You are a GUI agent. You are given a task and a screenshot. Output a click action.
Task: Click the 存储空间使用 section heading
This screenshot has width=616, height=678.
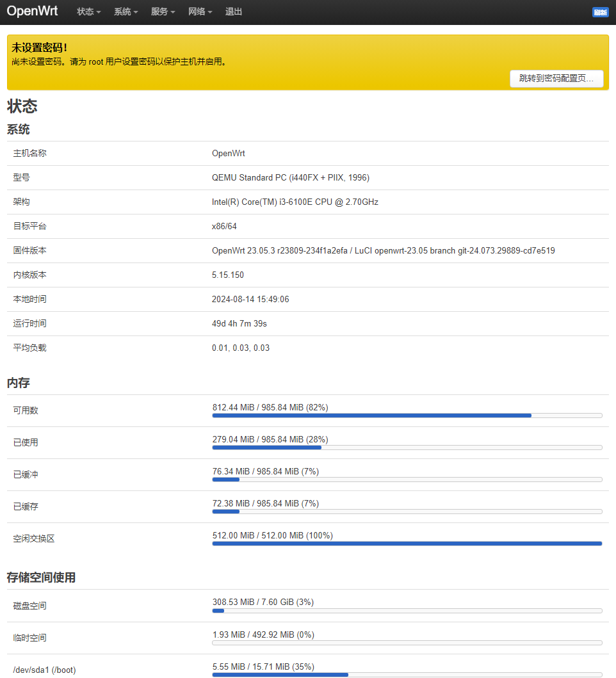[x=41, y=577]
